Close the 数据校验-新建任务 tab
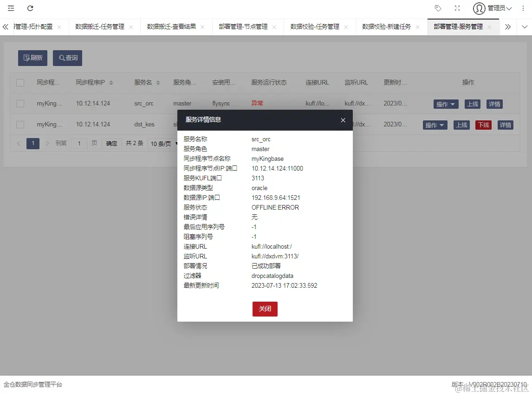532x396 pixels. pyautogui.click(x=417, y=27)
